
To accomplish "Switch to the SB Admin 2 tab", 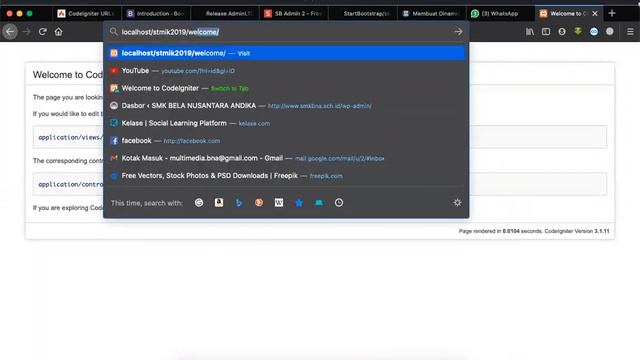I will point(293,13).
